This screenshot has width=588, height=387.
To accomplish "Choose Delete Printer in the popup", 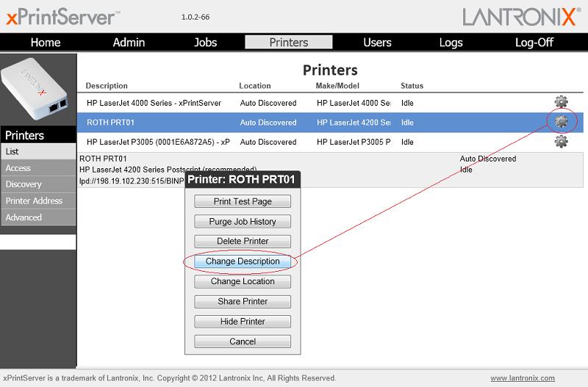I will point(243,241).
